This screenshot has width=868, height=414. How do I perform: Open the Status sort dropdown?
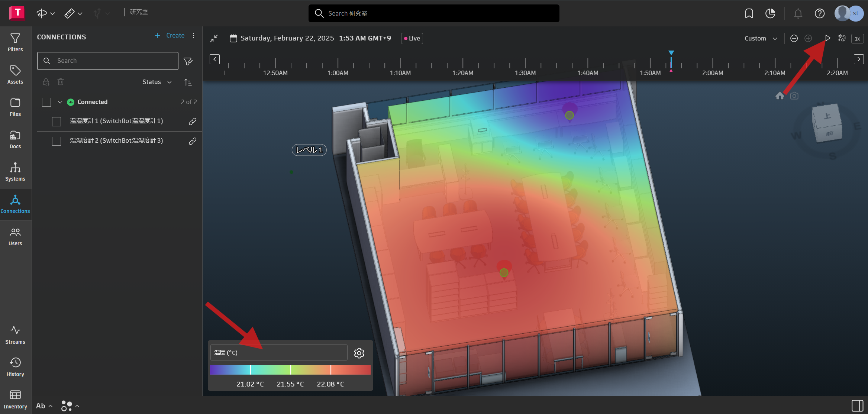pos(157,82)
